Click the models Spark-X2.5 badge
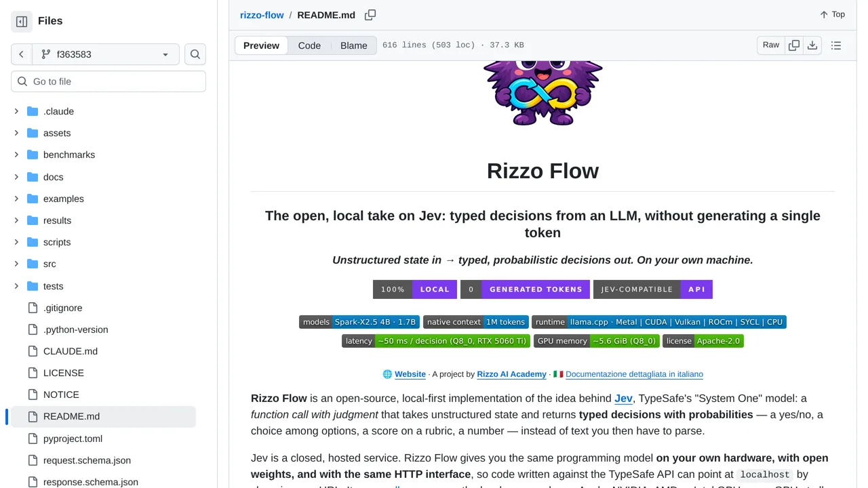This screenshot has width=868, height=488. 359,322
